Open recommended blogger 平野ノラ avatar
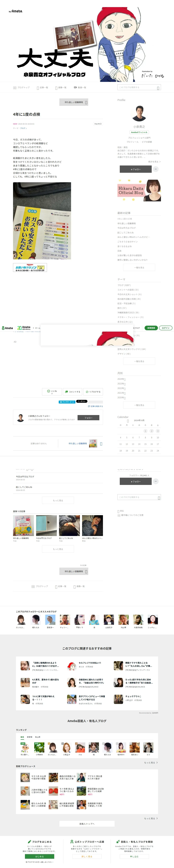 pyautogui.click(x=79, y=620)
